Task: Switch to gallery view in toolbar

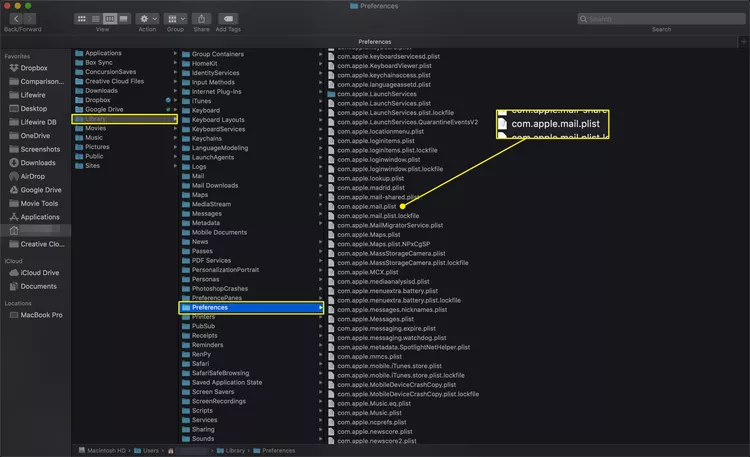Action: pyautogui.click(x=123, y=19)
